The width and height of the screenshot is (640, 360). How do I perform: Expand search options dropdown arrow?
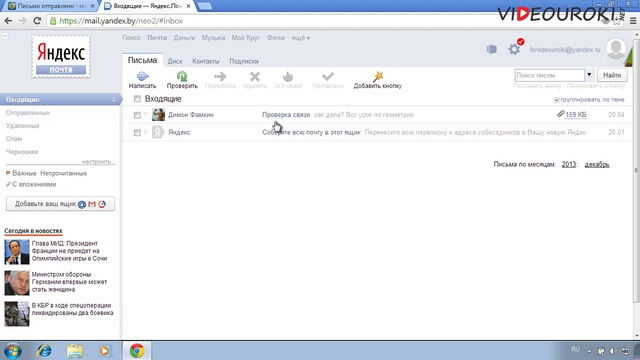tap(589, 75)
